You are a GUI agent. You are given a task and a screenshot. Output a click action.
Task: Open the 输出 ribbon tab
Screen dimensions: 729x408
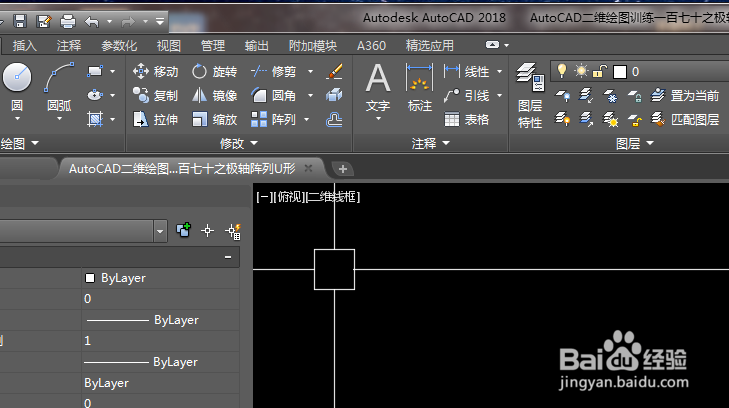[x=257, y=46]
